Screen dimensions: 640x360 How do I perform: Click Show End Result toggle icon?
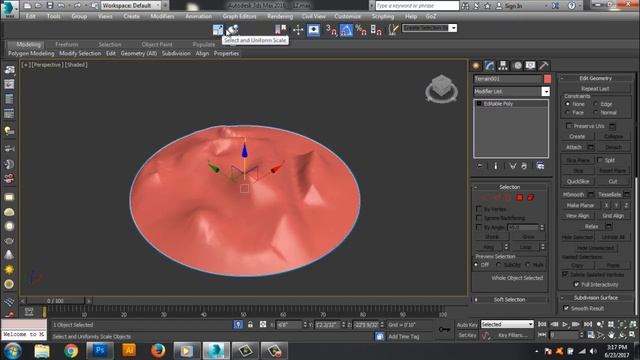(496, 166)
